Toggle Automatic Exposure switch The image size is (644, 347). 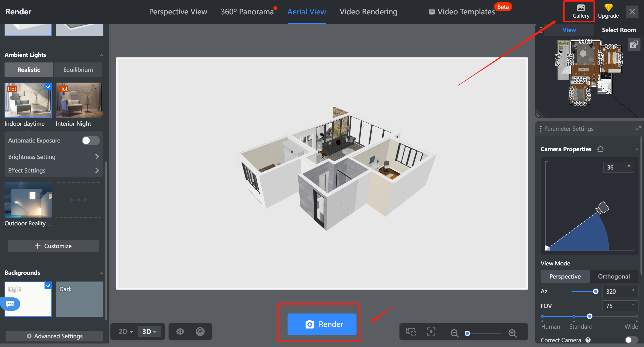[91, 141]
